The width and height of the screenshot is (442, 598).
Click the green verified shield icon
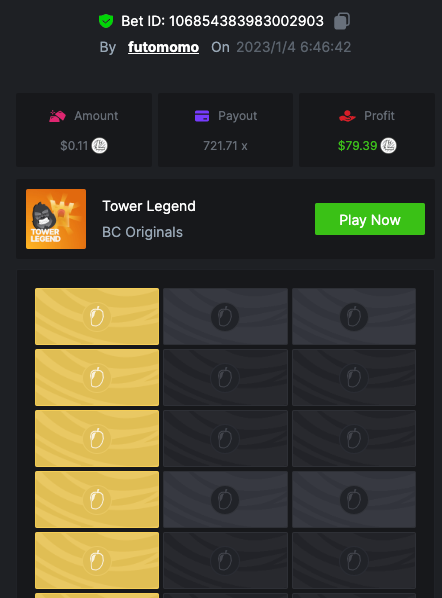point(106,21)
